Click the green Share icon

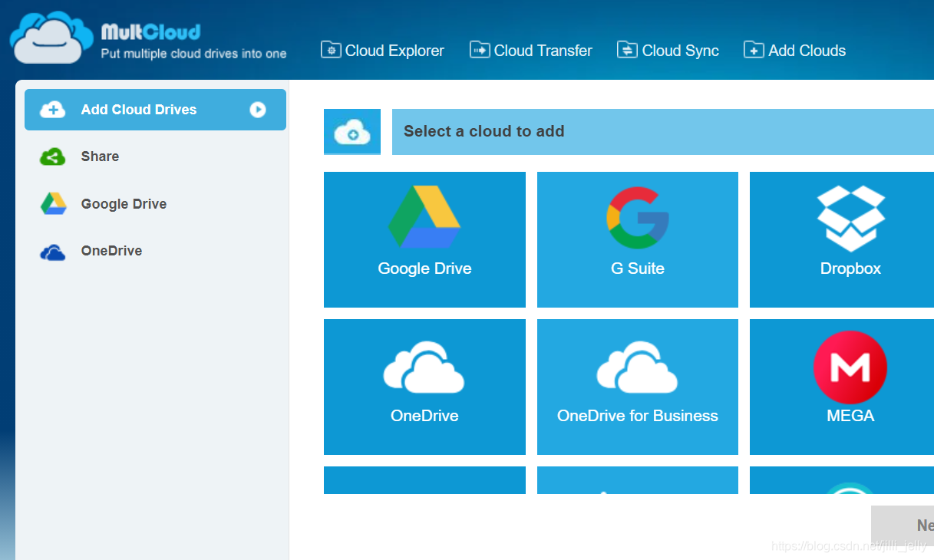52,156
